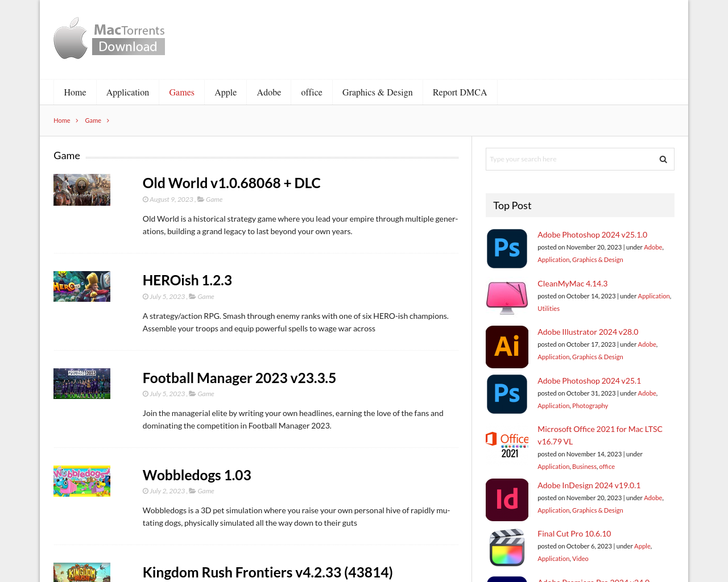Click the search magnifier icon
The height and width of the screenshot is (582, 728).
[663, 159]
